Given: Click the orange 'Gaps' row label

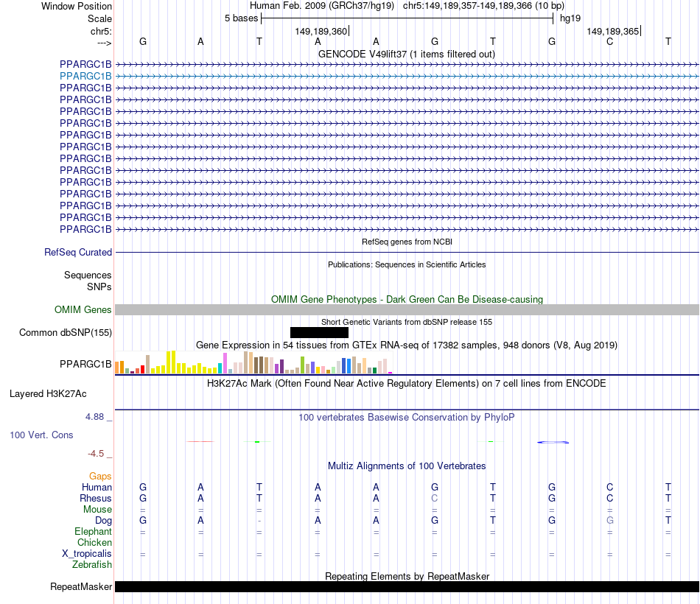Looking at the screenshot, I should click(x=100, y=477).
